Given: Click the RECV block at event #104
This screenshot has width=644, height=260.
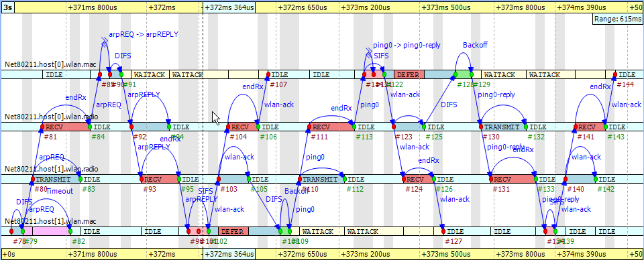Looking at the screenshot, I should 243,127.
